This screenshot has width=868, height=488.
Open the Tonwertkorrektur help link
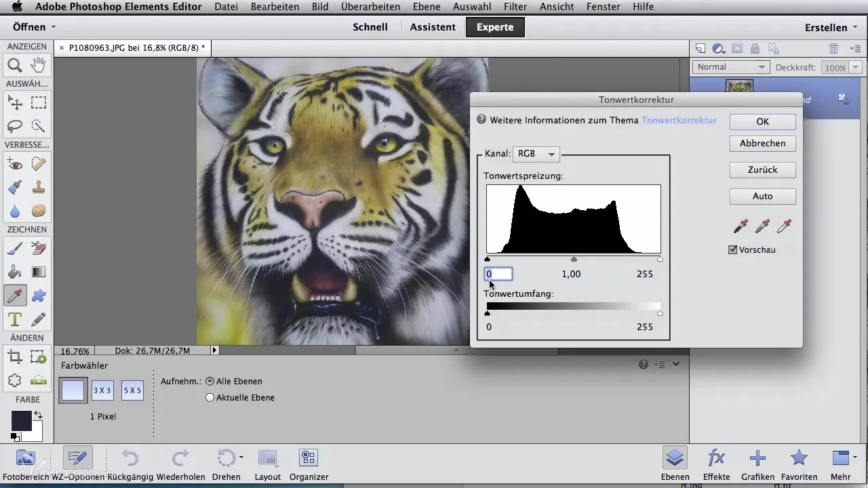[x=679, y=120]
